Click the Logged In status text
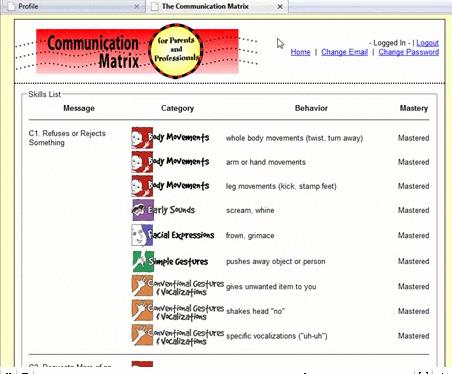452x374 pixels. pos(390,43)
